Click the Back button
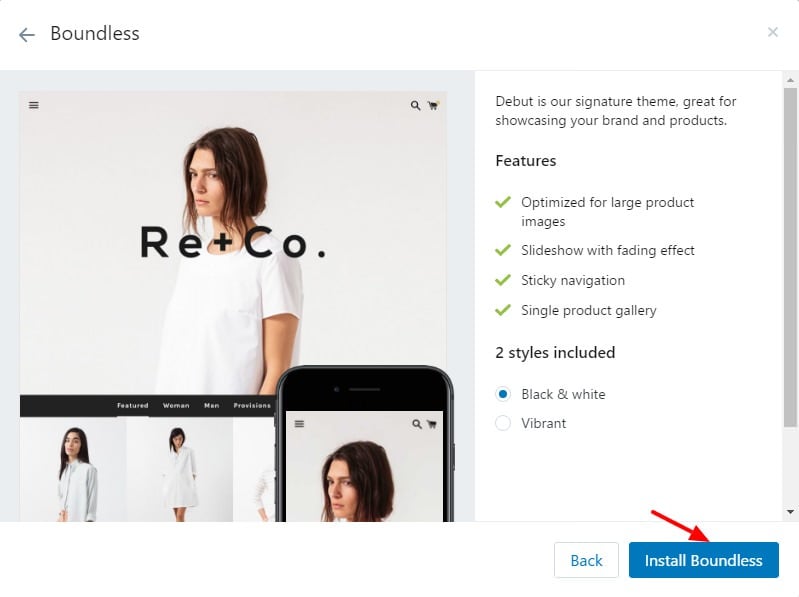The width and height of the screenshot is (799, 597). tap(586, 560)
